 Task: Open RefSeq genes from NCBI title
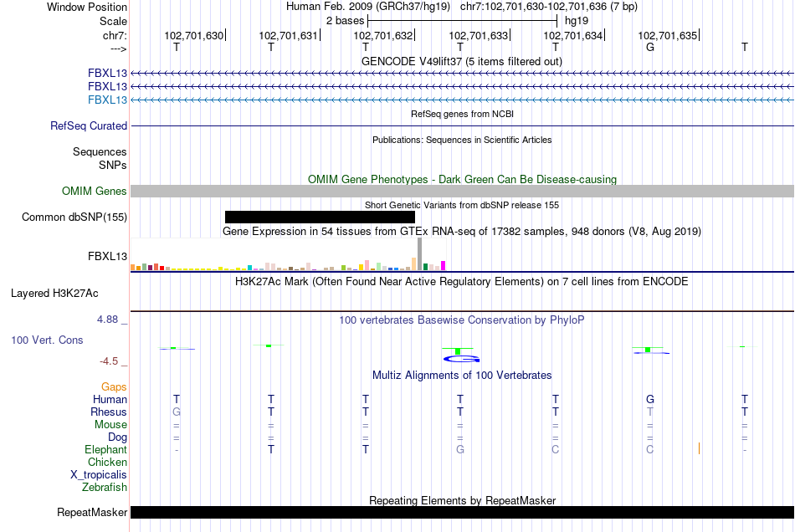(x=462, y=114)
